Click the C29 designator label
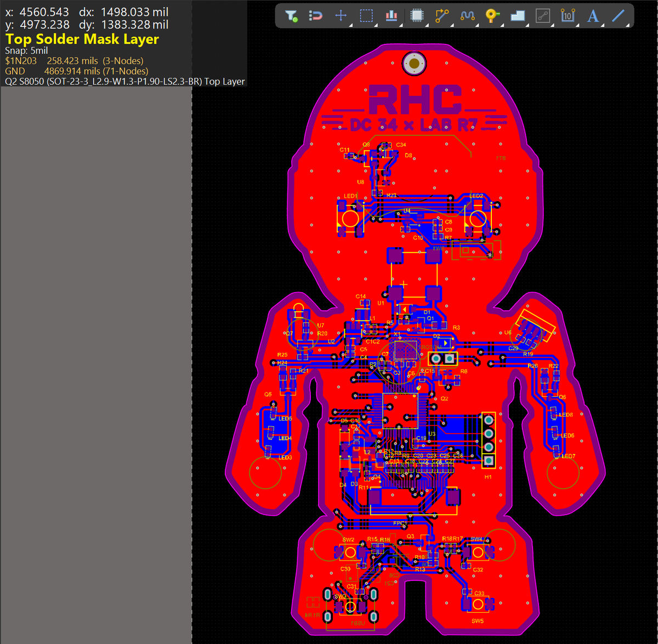 click(x=513, y=348)
